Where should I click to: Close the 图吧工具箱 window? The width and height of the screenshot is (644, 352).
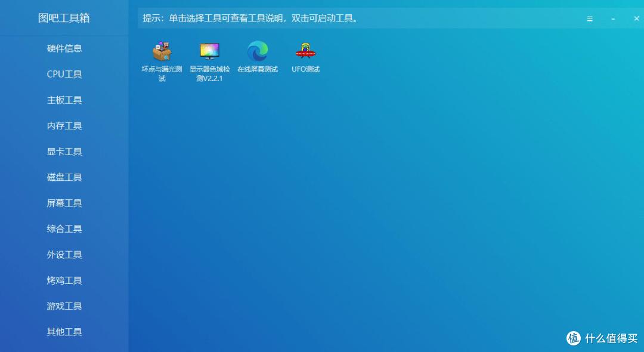pos(637,18)
